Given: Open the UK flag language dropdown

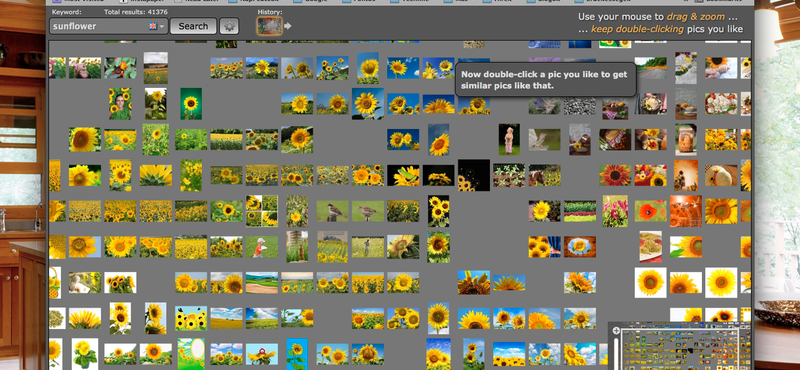Looking at the screenshot, I should [157, 26].
